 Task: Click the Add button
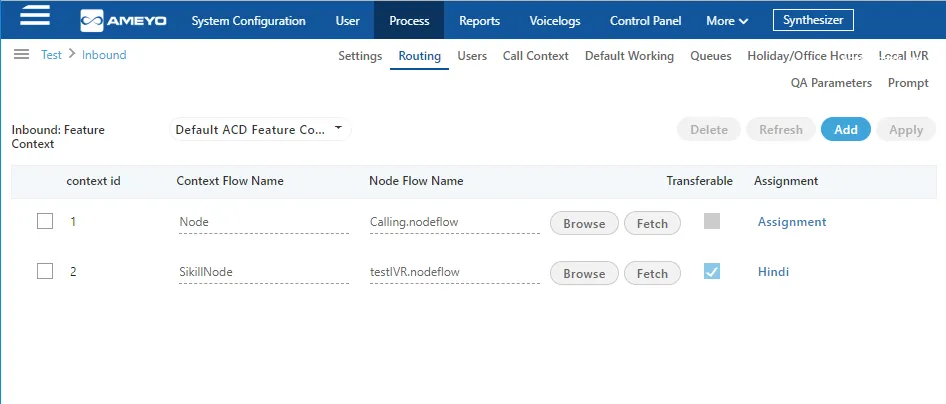pyautogui.click(x=846, y=130)
